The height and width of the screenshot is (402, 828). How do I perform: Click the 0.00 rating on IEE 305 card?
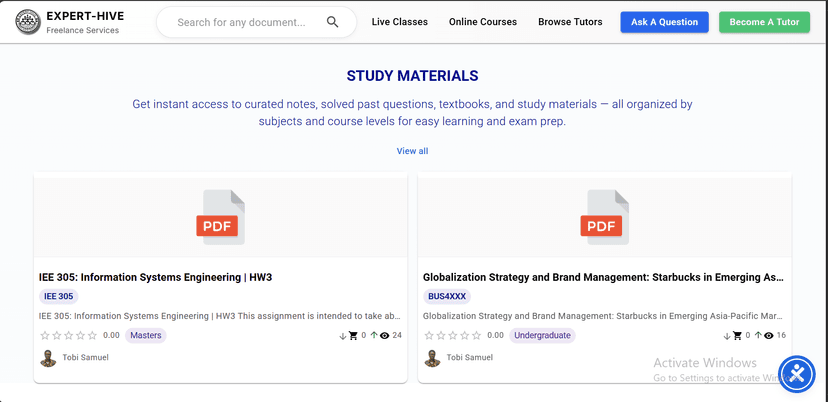(x=111, y=335)
